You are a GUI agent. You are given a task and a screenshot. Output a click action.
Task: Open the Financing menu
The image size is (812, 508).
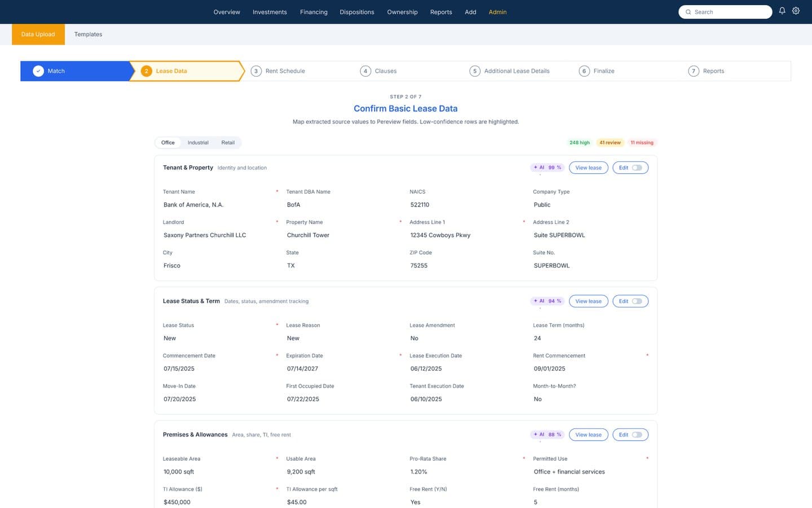pyautogui.click(x=314, y=12)
